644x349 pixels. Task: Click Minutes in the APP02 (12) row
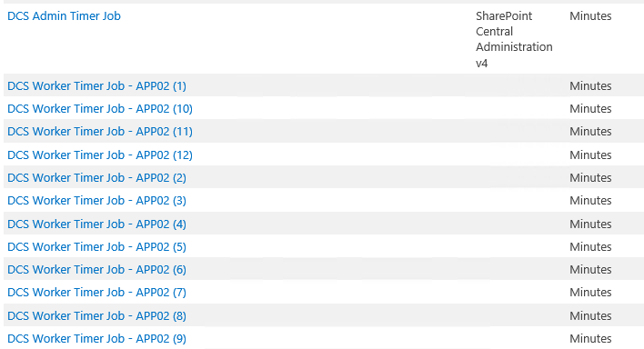[x=590, y=155]
